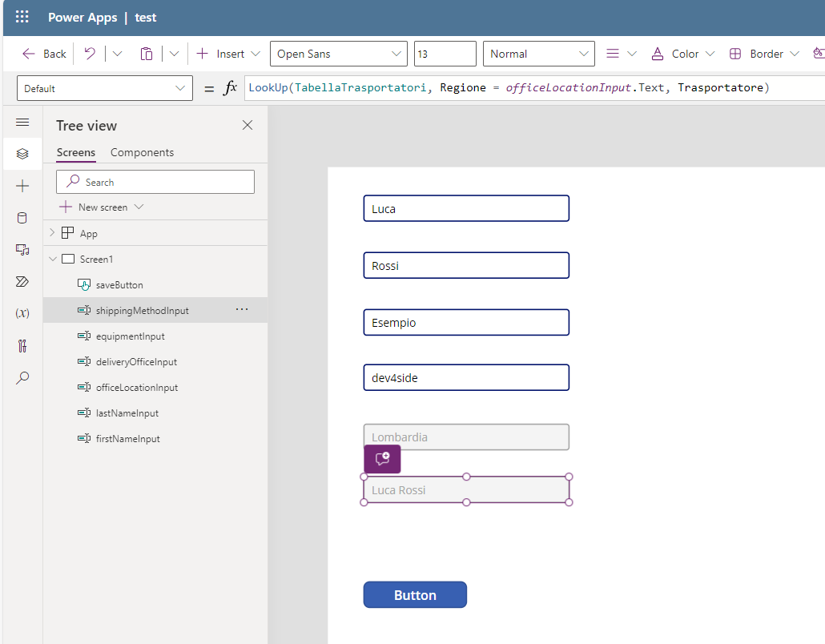This screenshot has height=644, width=825.
Task: Open the Power Automate panel
Action: [22, 281]
